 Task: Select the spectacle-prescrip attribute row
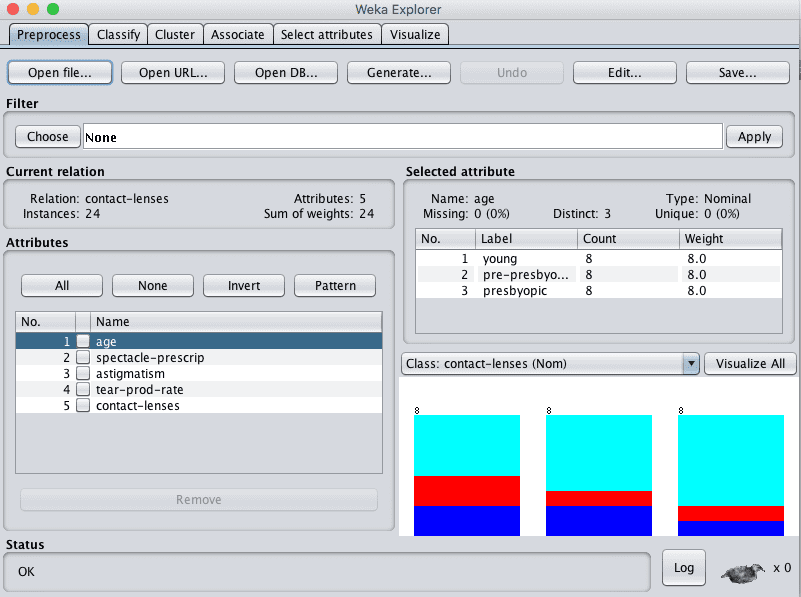199,357
